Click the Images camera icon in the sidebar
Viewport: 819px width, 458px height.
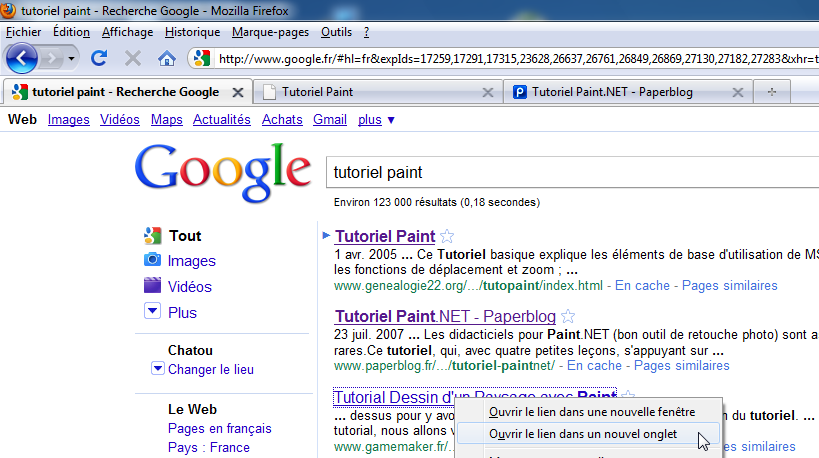point(152,261)
